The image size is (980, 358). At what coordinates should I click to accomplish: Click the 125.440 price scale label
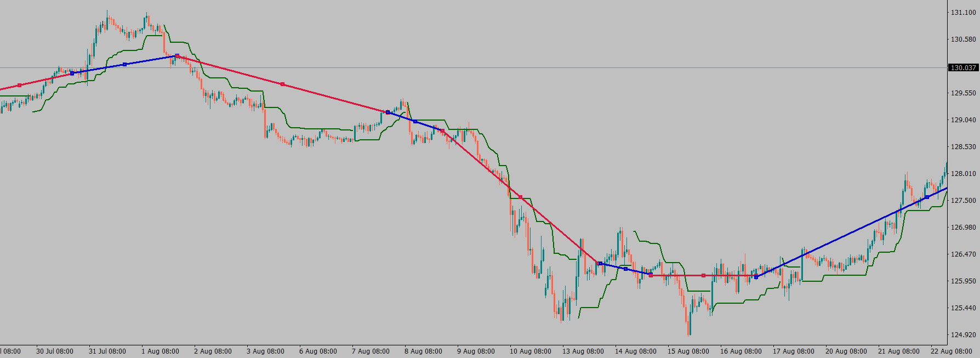pos(963,308)
